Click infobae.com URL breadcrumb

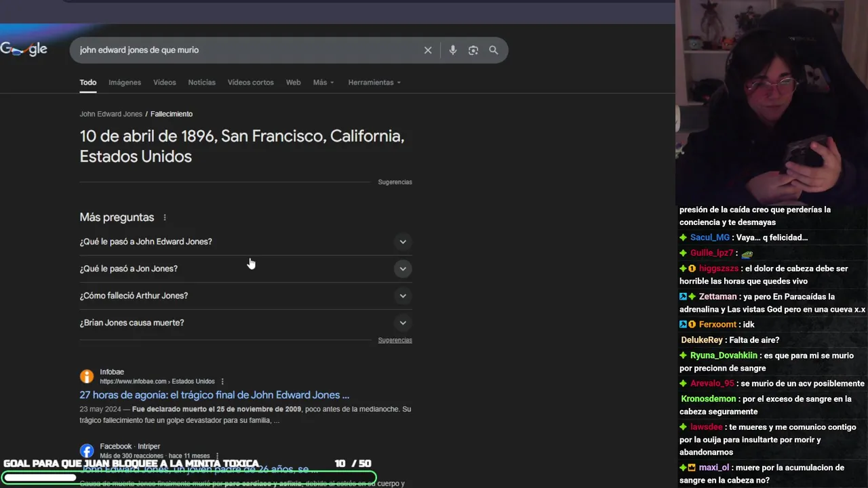157,382
